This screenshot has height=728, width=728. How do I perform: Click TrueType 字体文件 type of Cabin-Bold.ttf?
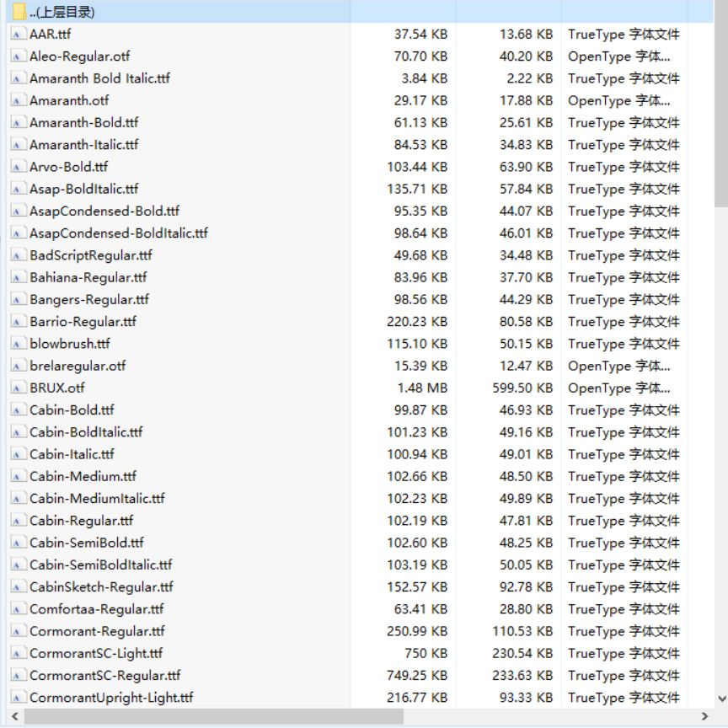tap(624, 410)
